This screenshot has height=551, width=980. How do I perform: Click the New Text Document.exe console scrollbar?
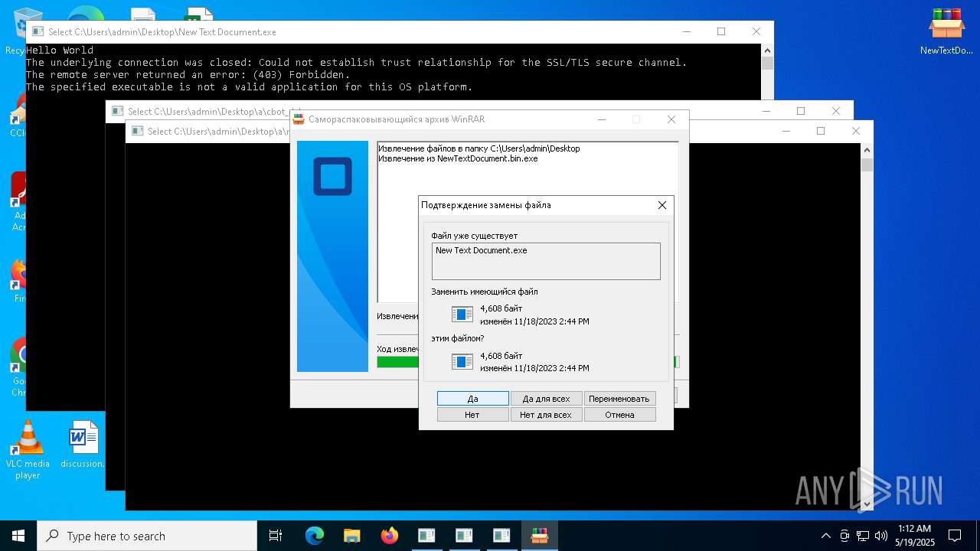[x=768, y=72]
